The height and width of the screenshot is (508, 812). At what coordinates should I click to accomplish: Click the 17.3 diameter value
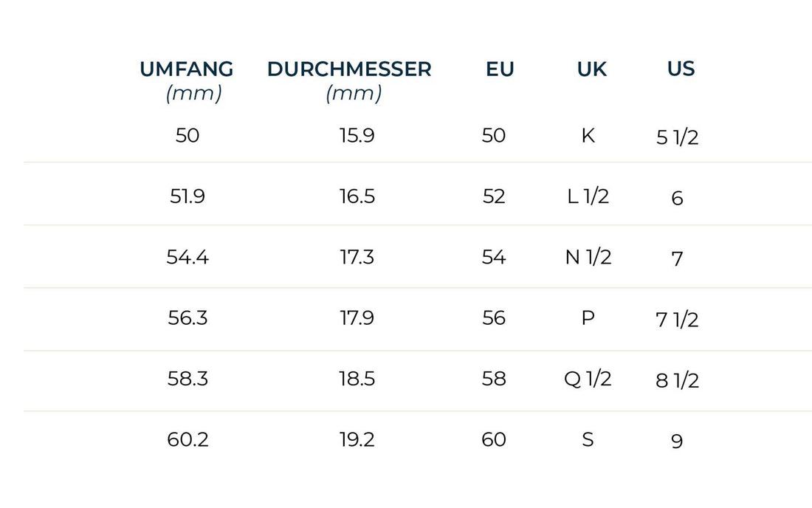point(357,258)
